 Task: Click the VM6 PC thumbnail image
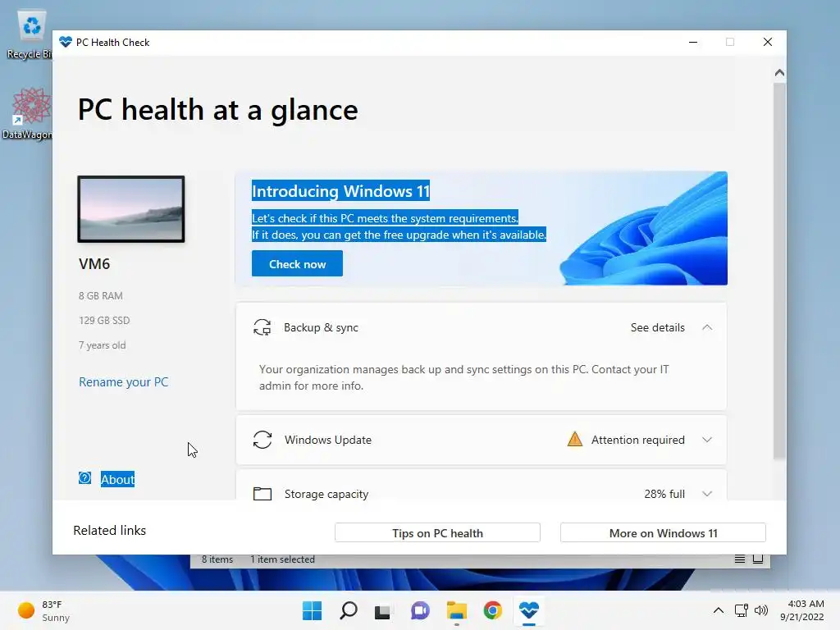pos(131,209)
